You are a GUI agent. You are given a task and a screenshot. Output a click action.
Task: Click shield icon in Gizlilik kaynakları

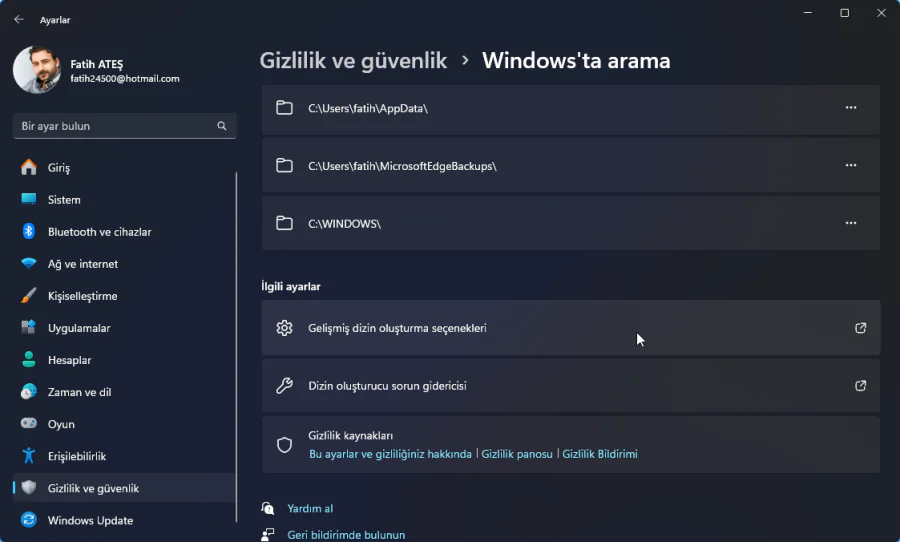(x=284, y=445)
